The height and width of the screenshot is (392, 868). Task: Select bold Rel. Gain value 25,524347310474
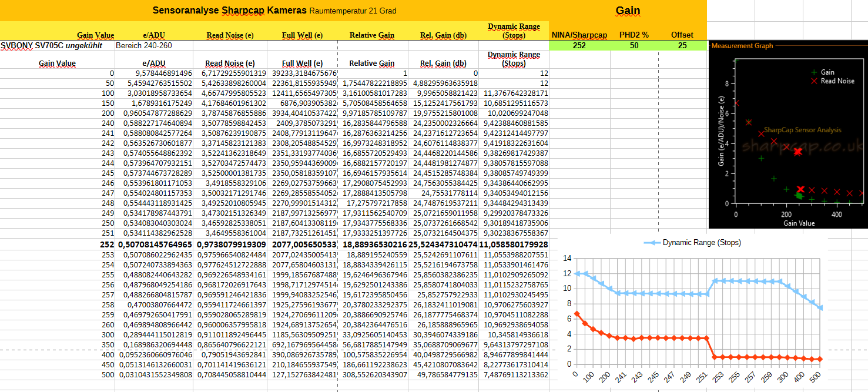[443, 244]
